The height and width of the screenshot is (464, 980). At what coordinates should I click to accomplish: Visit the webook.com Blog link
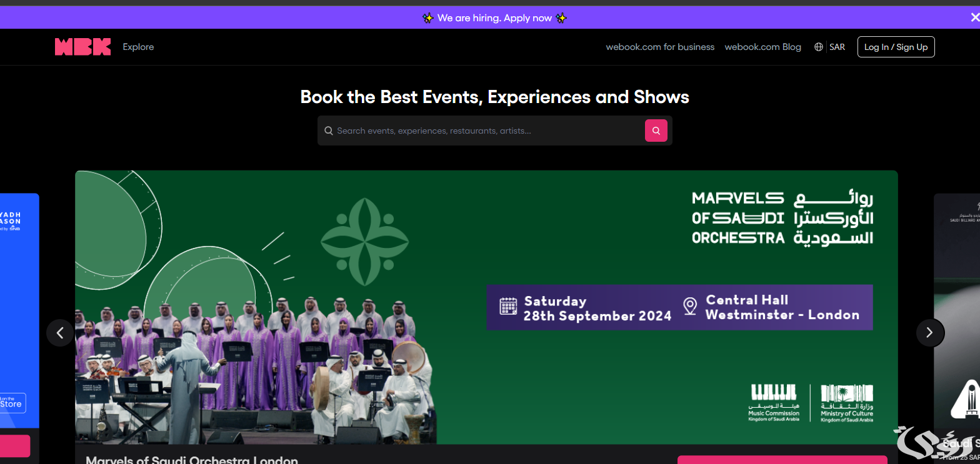762,47
